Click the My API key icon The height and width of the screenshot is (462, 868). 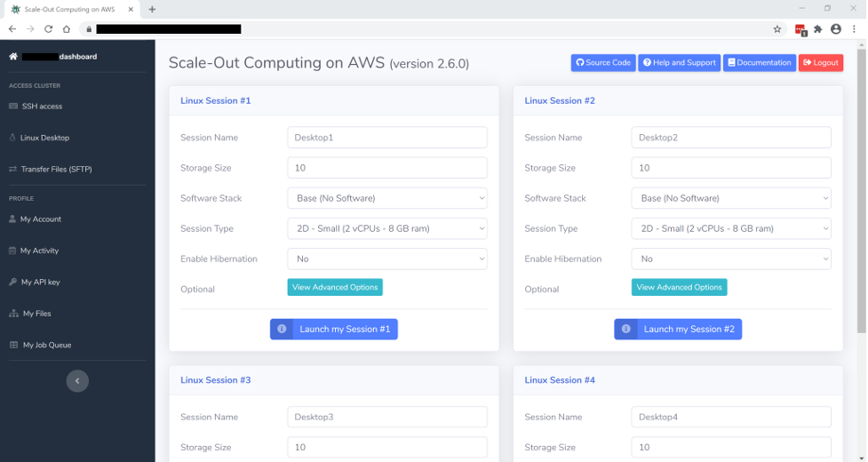point(13,283)
